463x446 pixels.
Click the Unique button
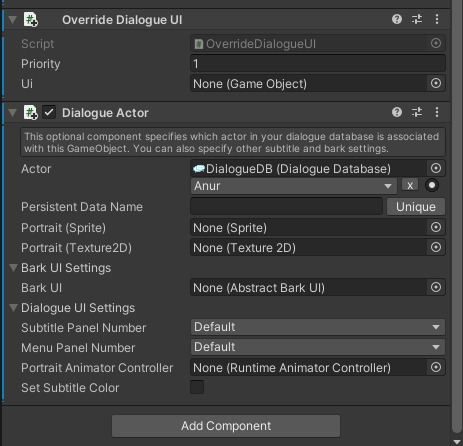(x=416, y=207)
